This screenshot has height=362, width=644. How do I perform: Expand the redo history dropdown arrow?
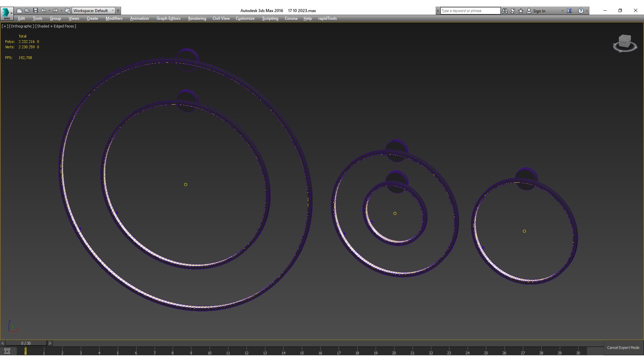[61, 11]
